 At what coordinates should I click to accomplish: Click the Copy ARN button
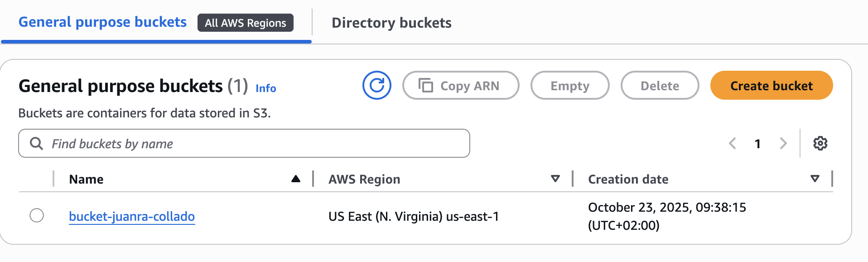[460, 85]
